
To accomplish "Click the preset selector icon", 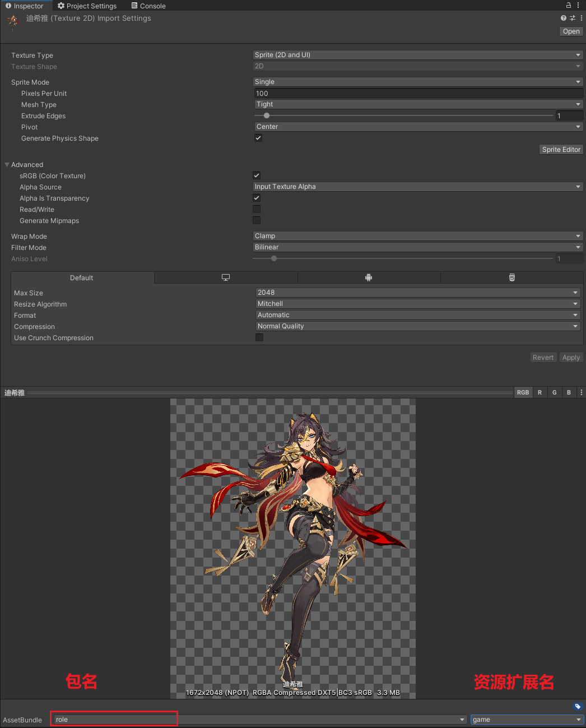I will (573, 18).
